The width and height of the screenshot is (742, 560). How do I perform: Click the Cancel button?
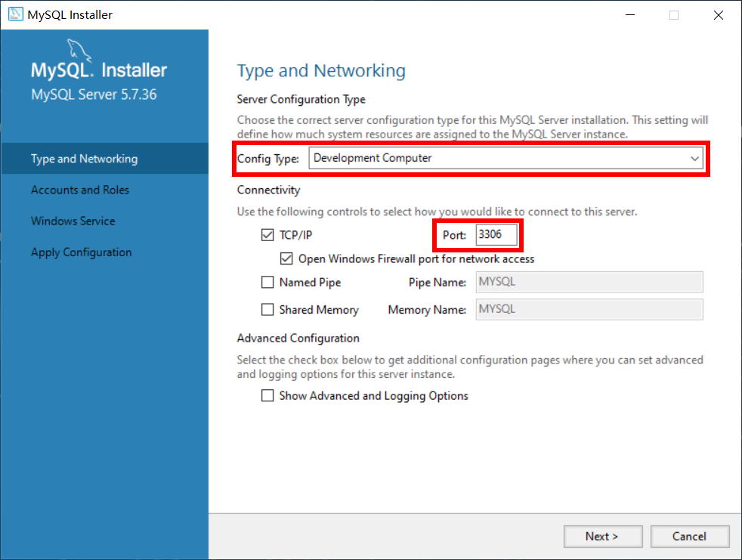pos(689,537)
